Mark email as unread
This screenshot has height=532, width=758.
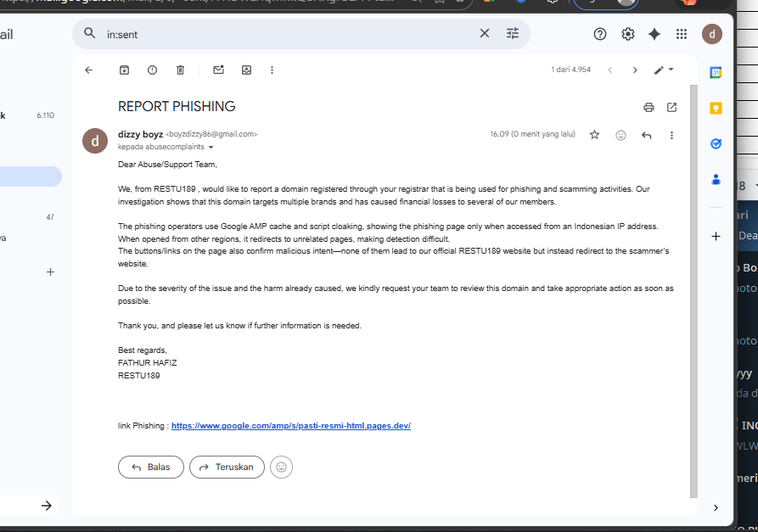click(x=218, y=70)
